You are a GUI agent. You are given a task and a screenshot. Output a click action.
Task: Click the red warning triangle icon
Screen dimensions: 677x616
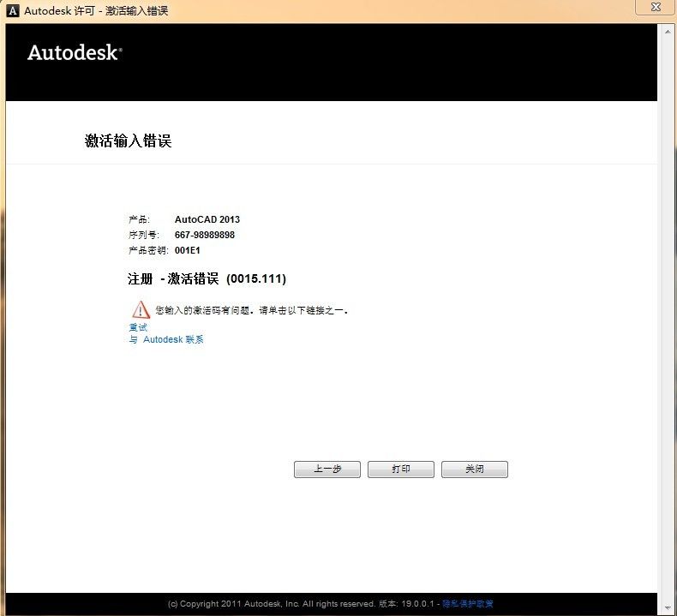click(141, 309)
